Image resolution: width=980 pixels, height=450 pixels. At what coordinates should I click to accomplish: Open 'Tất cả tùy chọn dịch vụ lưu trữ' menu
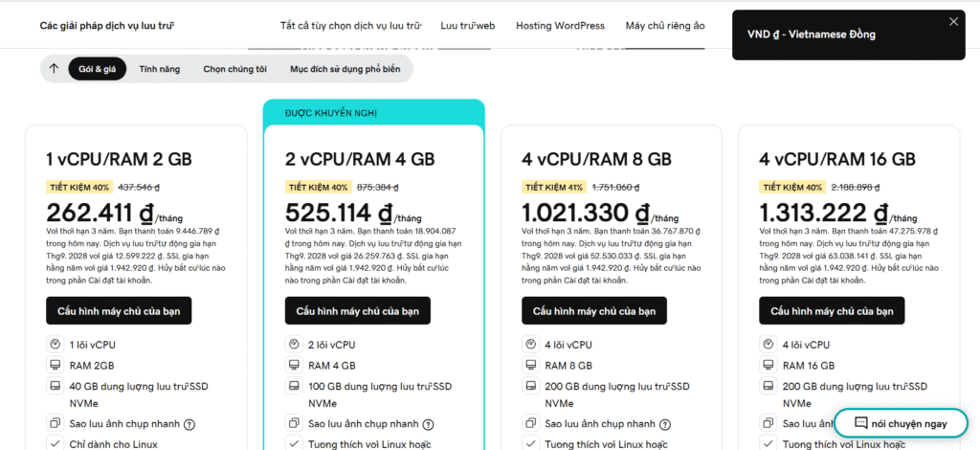pos(350,25)
